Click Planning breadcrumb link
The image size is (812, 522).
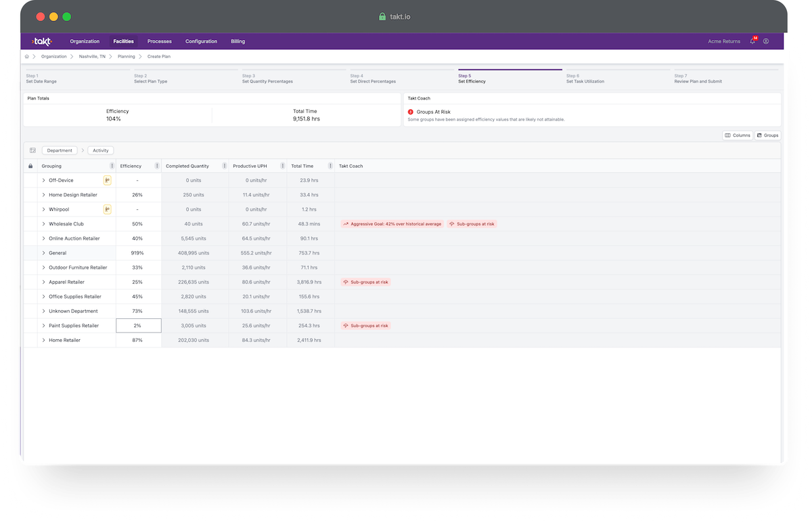pos(127,57)
